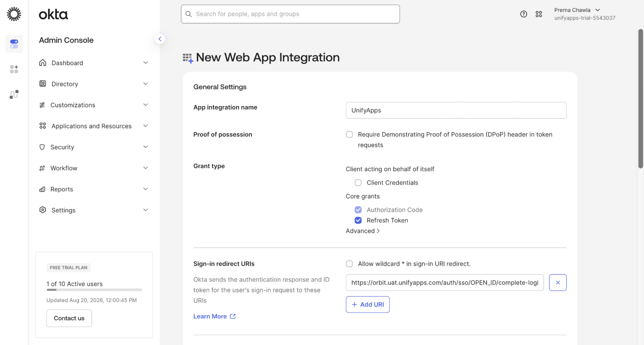The image size is (644, 345).
Task: Click the active users progress bar
Action: 94,290
